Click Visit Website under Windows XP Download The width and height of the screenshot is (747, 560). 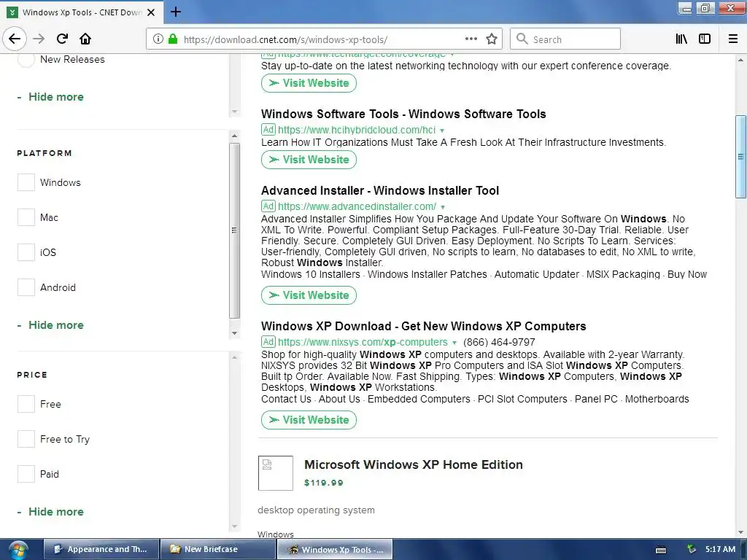(x=309, y=420)
